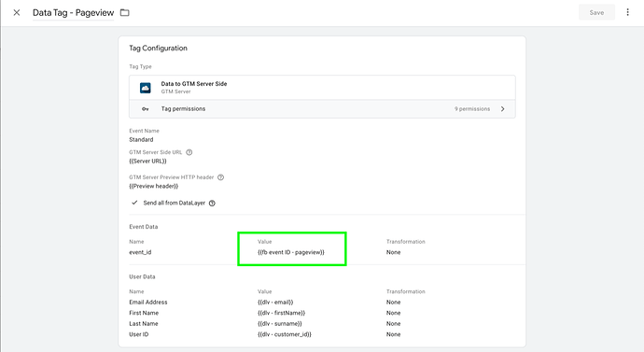This screenshot has height=352, width=644.
Task: Click the {{dlv - firstName}} value
Action: click(281, 313)
